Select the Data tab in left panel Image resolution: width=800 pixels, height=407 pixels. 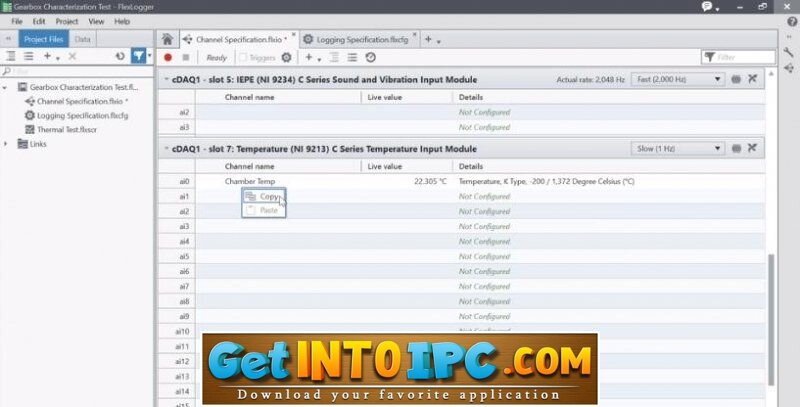click(x=82, y=39)
